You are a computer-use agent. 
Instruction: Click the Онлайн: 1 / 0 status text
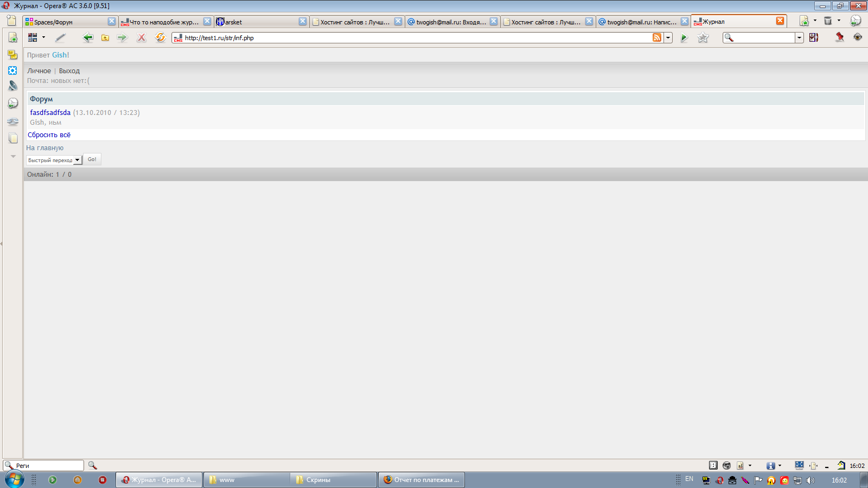point(49,175)
